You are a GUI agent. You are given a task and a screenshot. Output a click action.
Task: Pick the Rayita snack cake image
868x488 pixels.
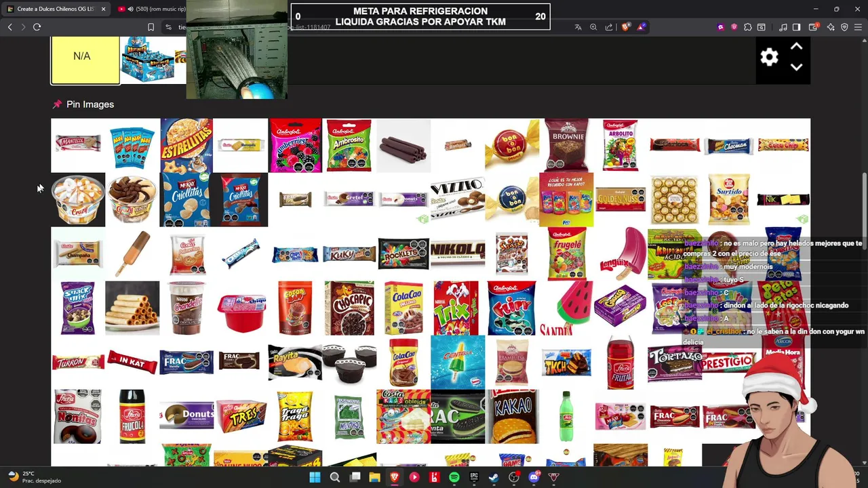pyautogui.click(x=295, y=362)
